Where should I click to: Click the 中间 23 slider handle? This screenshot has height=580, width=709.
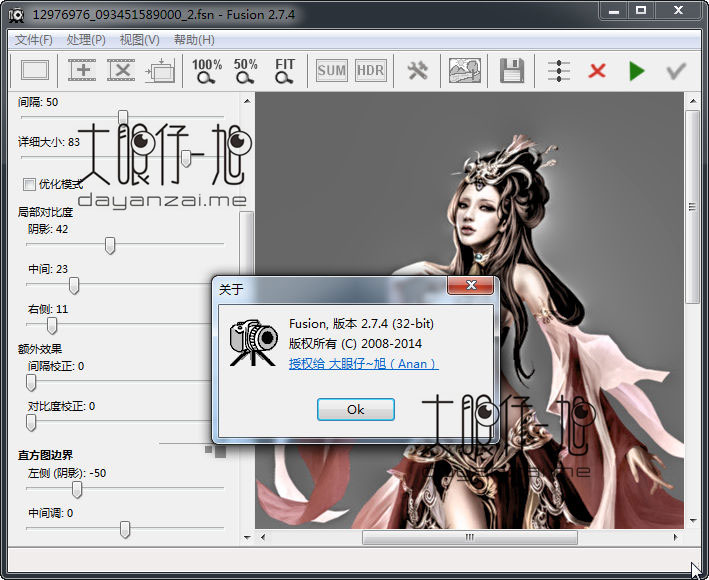coord(74,285)
